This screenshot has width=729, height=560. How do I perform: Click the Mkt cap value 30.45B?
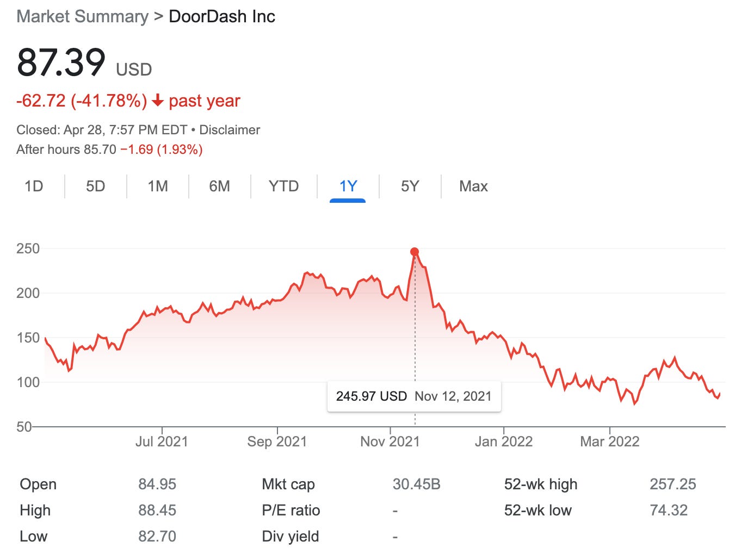416,484
